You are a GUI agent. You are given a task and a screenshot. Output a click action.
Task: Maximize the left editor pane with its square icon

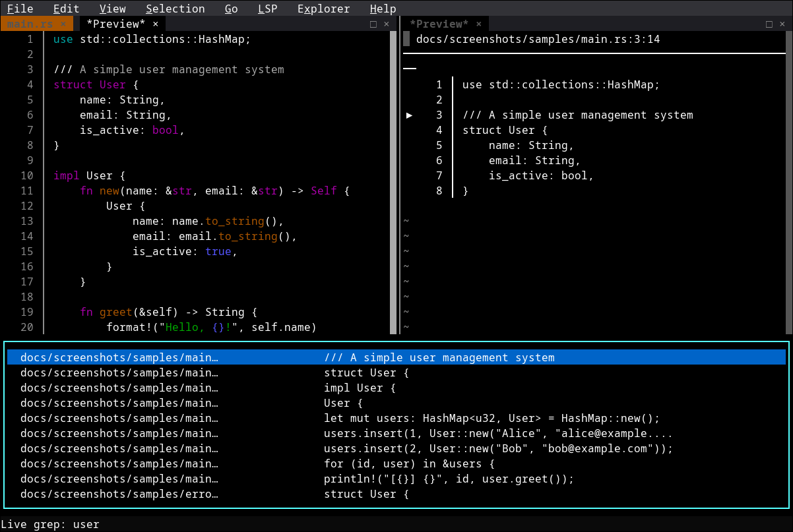[373, 24]
